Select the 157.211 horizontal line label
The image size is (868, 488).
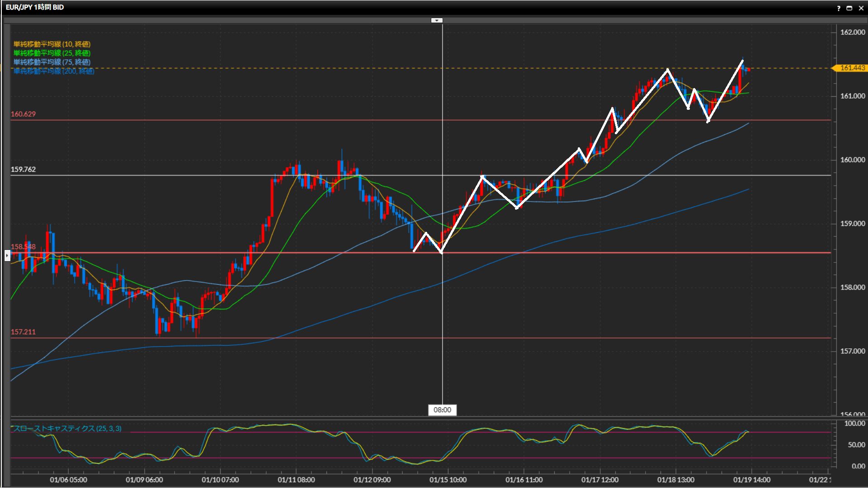[x=23, y=332]
